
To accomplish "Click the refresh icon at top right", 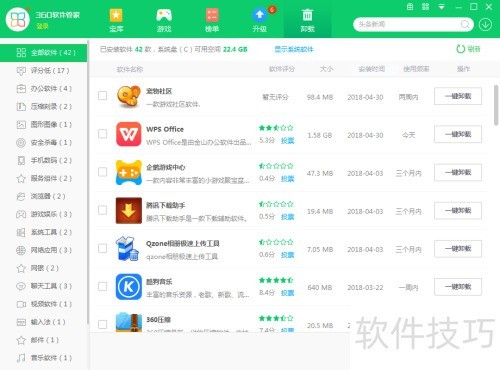I will tap(461, 49).
